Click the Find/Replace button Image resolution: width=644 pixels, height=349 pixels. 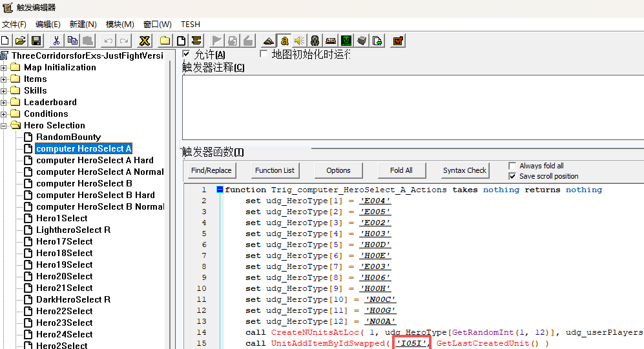click(x=211, y=170)
